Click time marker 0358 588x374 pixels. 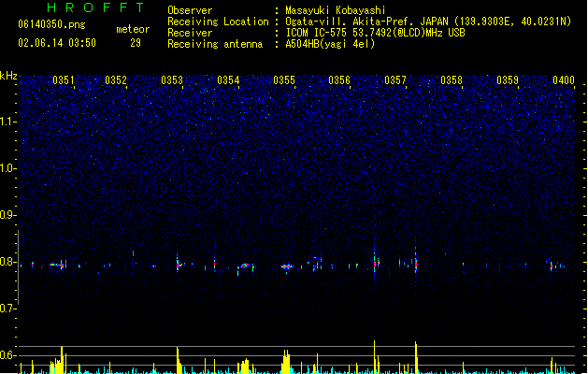coord(452,80)
